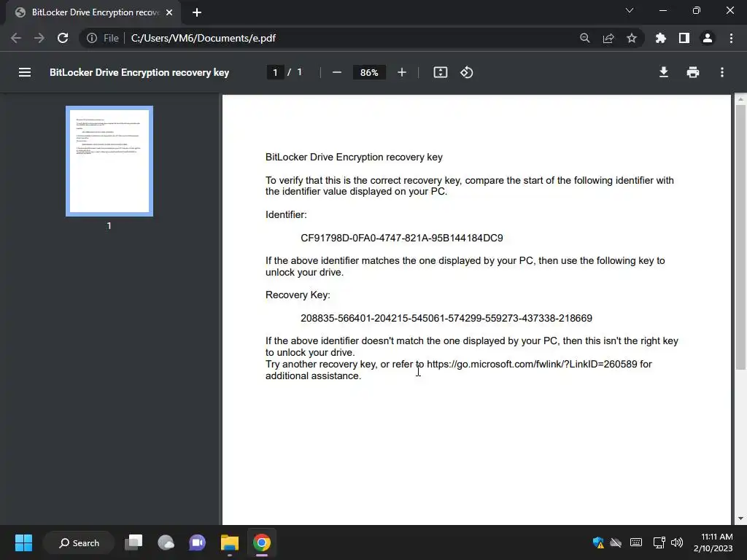Click the go.microsoft.com fwlink URL

532,365
